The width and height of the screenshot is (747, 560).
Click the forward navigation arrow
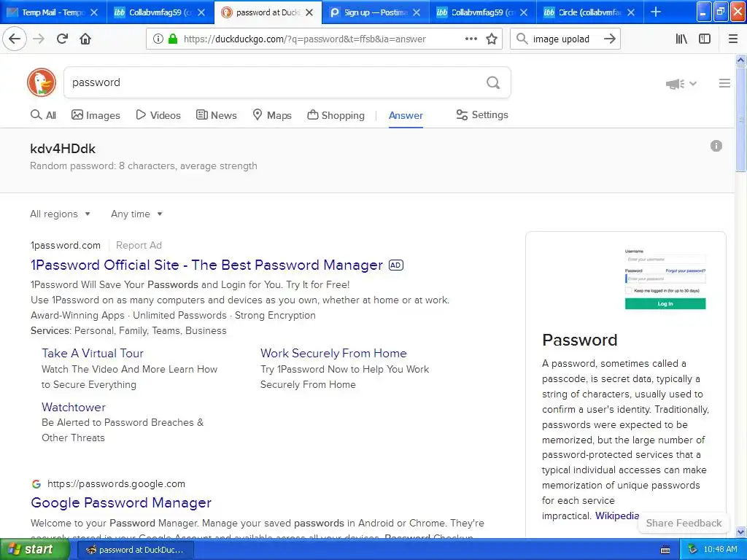(39, 39)
